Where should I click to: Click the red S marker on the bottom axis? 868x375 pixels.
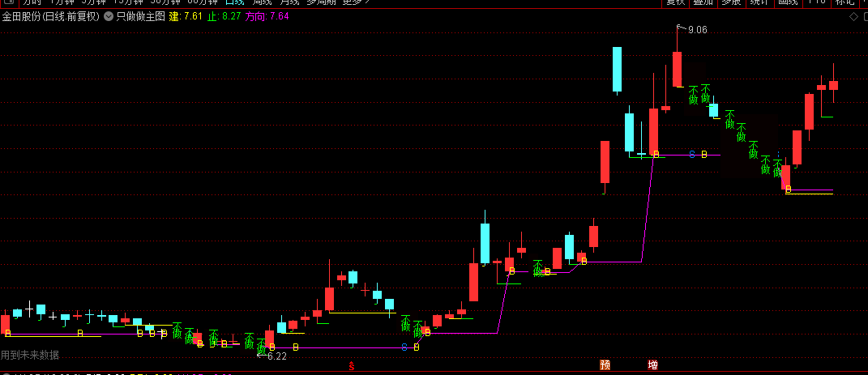(x=351, y=365)
